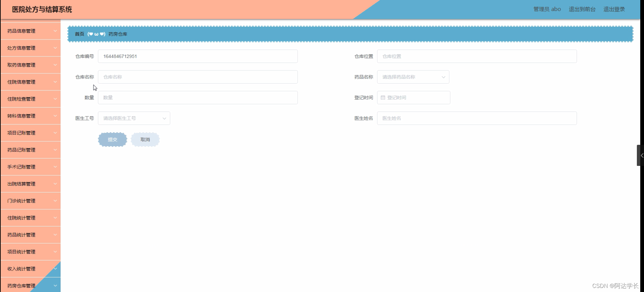Focus the 仓库名称 input field

click(198, 77)
